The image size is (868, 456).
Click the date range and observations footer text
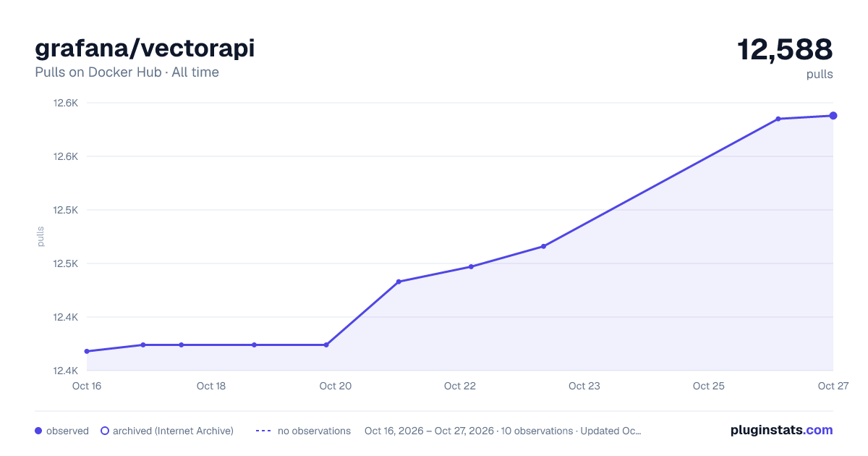(503, 431)
